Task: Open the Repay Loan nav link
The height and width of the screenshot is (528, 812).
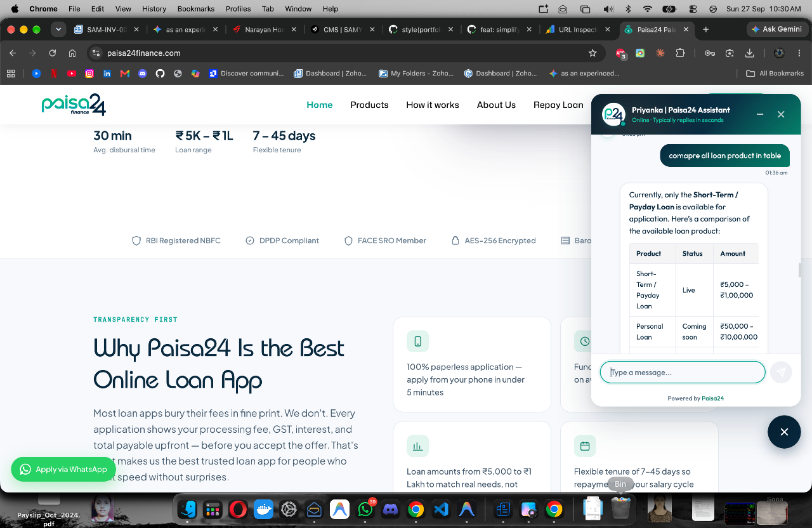Action: pyautogui.click(x=558, y=105)
